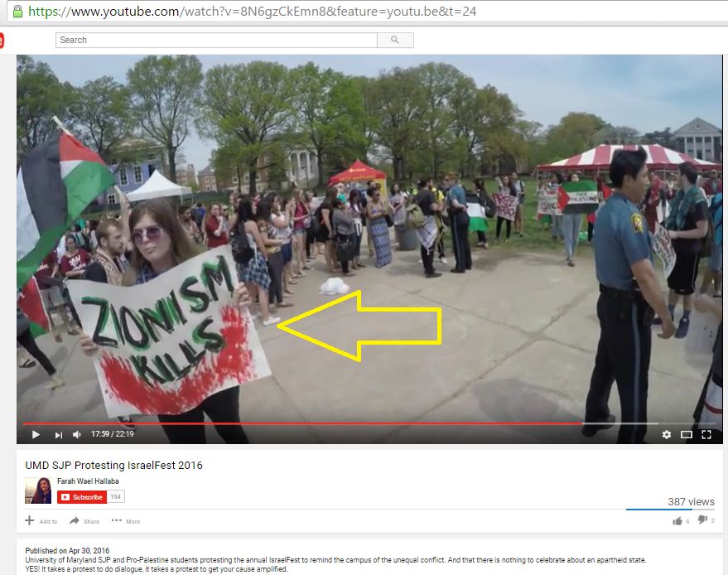Image resolution: width=728 pixels, height=575 pixels.
Task: Click the channel avatar thumbnail
Action: 38,490
